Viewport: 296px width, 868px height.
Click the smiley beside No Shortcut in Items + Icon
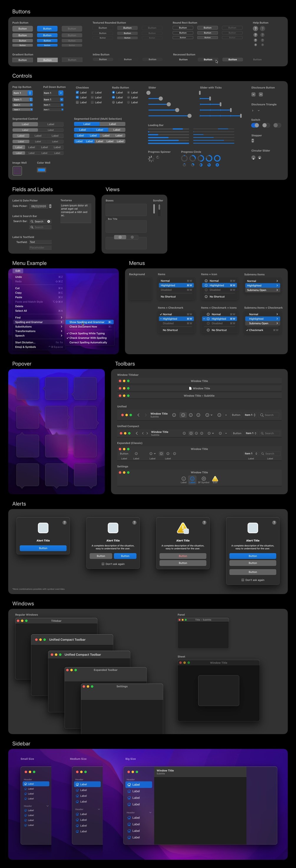pyautogui.click(x=206, y=297)
